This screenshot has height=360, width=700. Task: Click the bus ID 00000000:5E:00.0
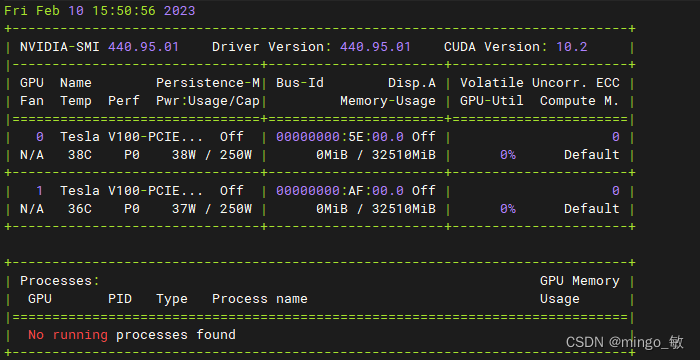coord(340,137)
